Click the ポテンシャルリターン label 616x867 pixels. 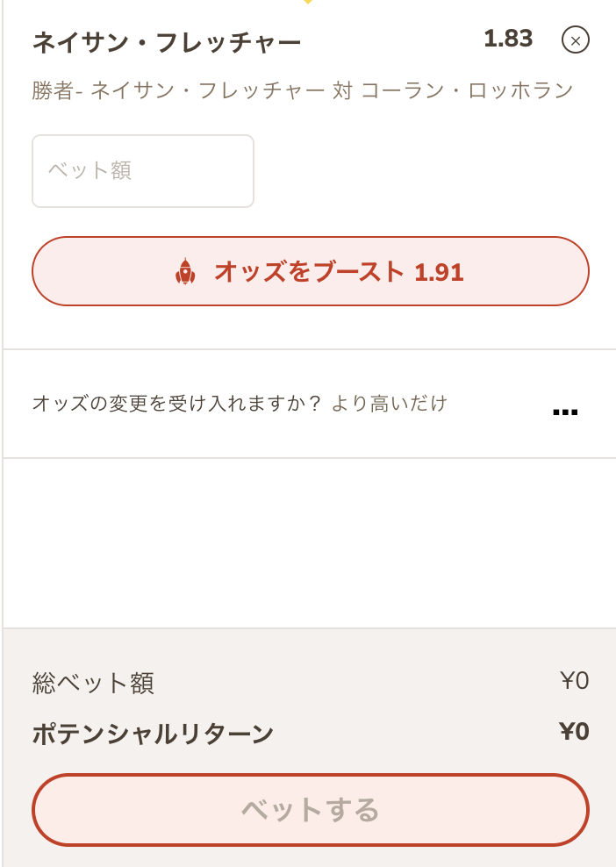[x=153, y=734]
